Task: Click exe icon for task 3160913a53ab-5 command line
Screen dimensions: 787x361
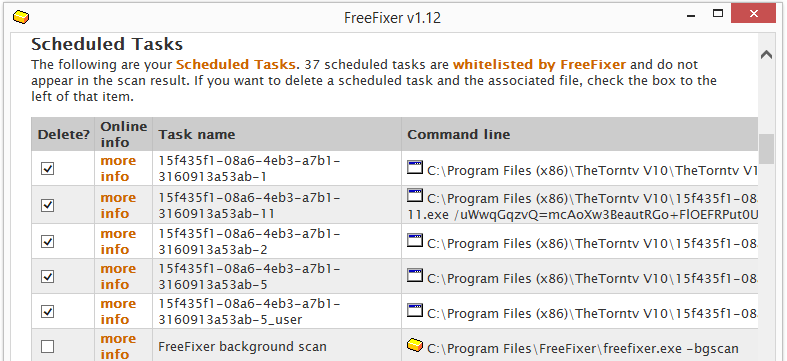Action: pyautogui.click(x=415, y=275)
